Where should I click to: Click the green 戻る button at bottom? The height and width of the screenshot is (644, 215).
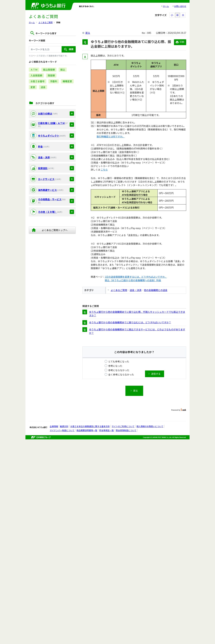point(134,391)
